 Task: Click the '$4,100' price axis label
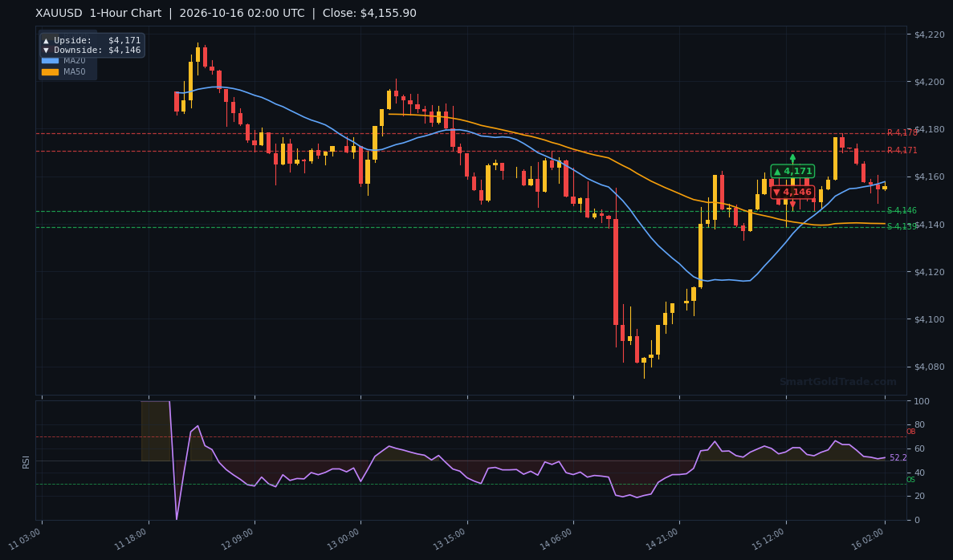point(929,319)
